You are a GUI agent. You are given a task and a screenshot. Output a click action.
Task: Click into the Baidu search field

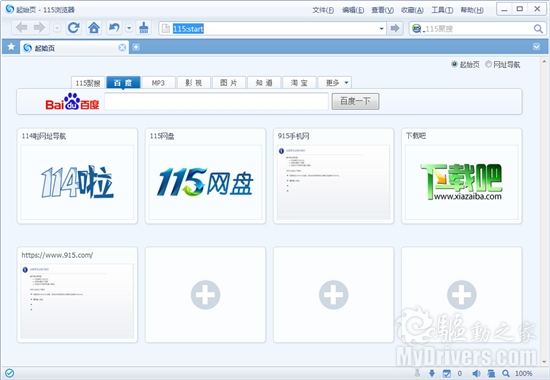pos(216,101)
